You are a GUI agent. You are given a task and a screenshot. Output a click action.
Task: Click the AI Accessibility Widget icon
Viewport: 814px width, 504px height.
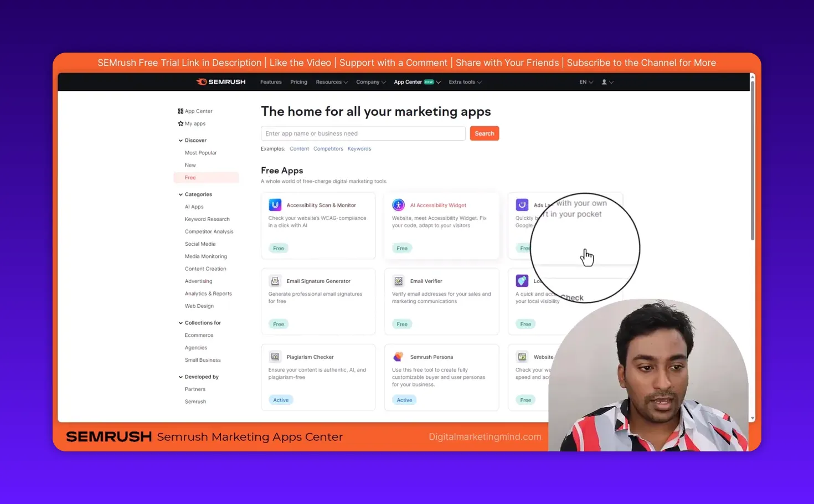(x=398, y=204)
